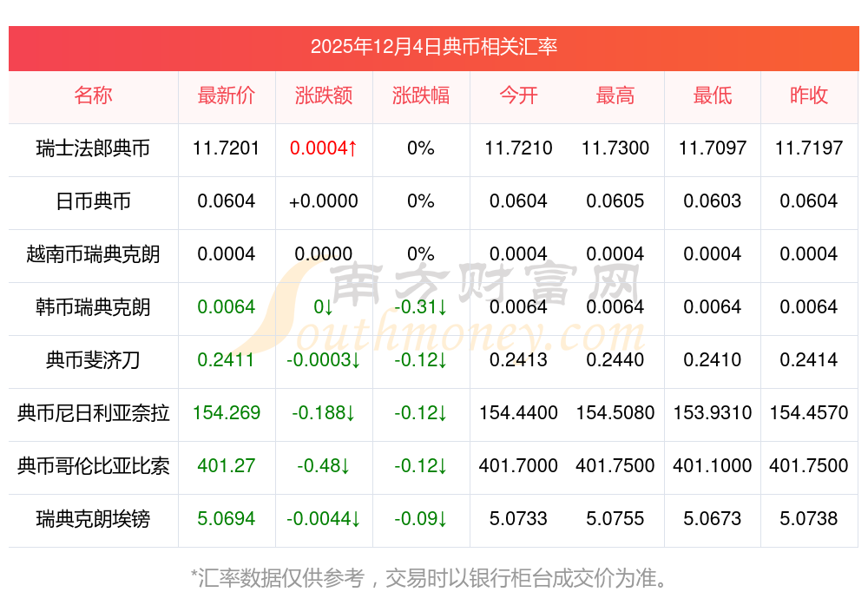Click the green latest price 0.2411
Image resolution: width=868 pixels, height=605 pixels.
pyautogui.click(x=226, y=360)
